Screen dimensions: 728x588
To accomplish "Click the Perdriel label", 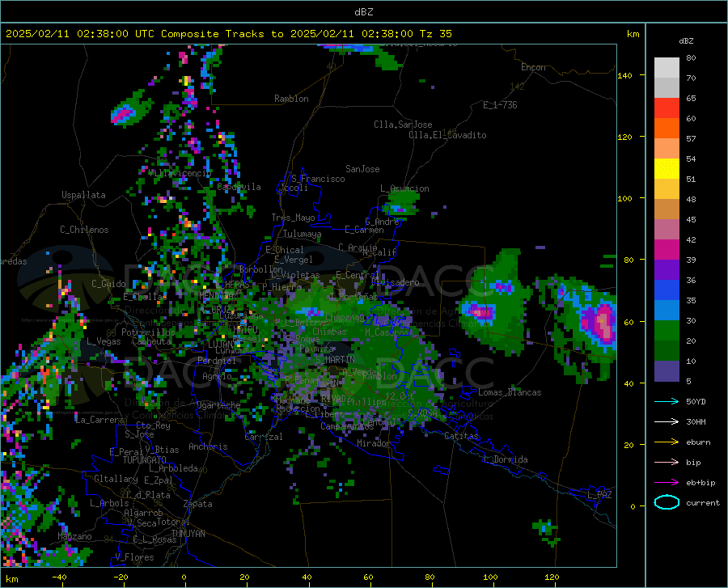I will pos(217,361).
